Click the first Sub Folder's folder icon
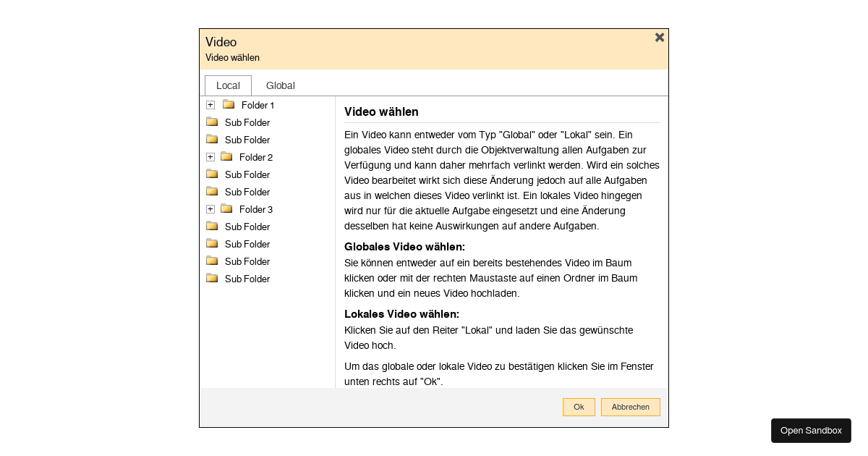Screen dimensions: 868x456 (211, 122)
